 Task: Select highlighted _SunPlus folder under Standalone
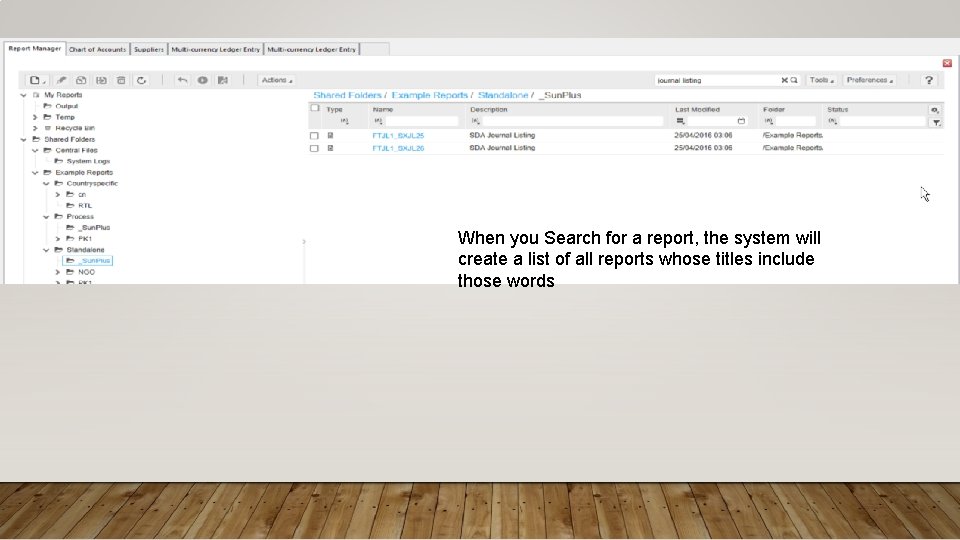(88, 261)
